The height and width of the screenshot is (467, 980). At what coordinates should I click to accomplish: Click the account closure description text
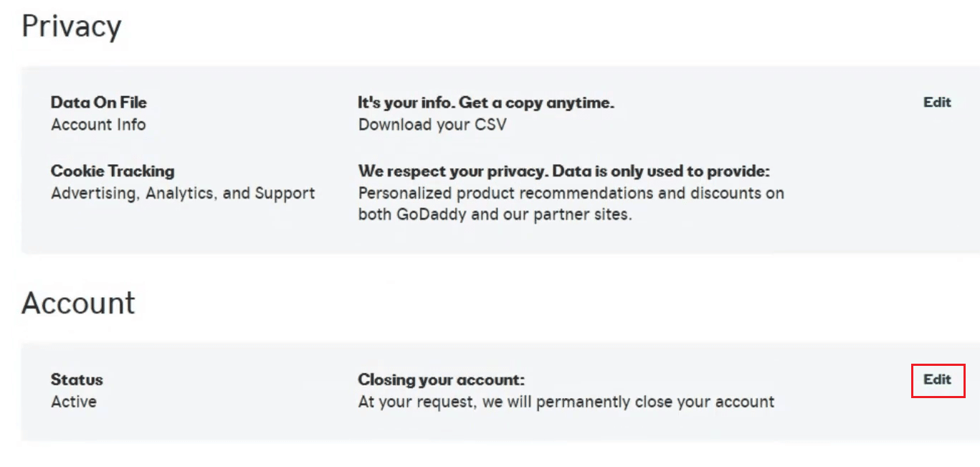pos(566,402)
